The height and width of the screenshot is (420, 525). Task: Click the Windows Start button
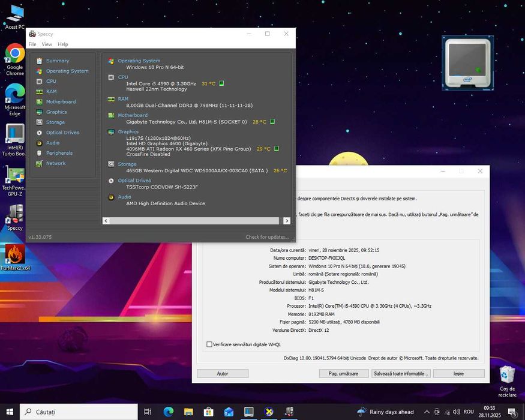pos(10,412)
